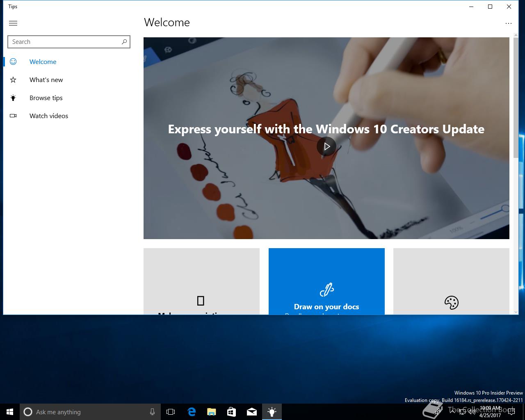Image resolution: width=525 pixels, height=420 pixels.
Task: Click the Watch videos camera icon
Action: click(13, 116)
